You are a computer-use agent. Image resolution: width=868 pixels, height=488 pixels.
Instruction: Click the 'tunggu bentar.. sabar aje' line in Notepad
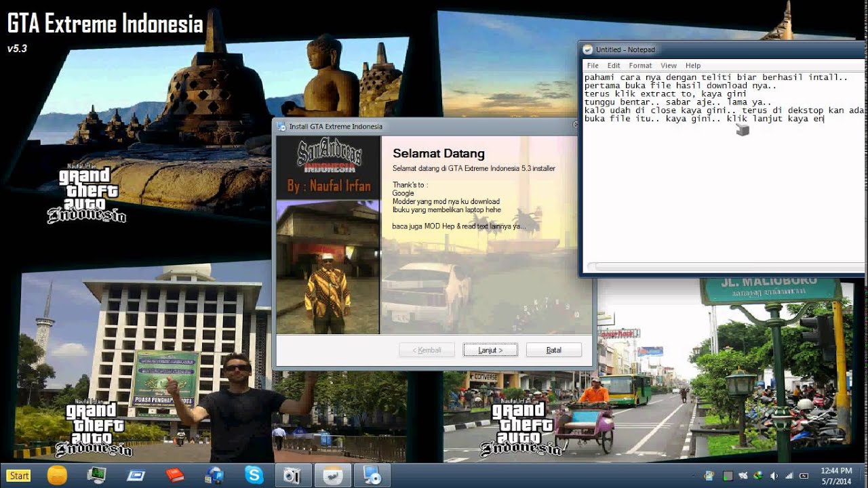coord(678,102)
